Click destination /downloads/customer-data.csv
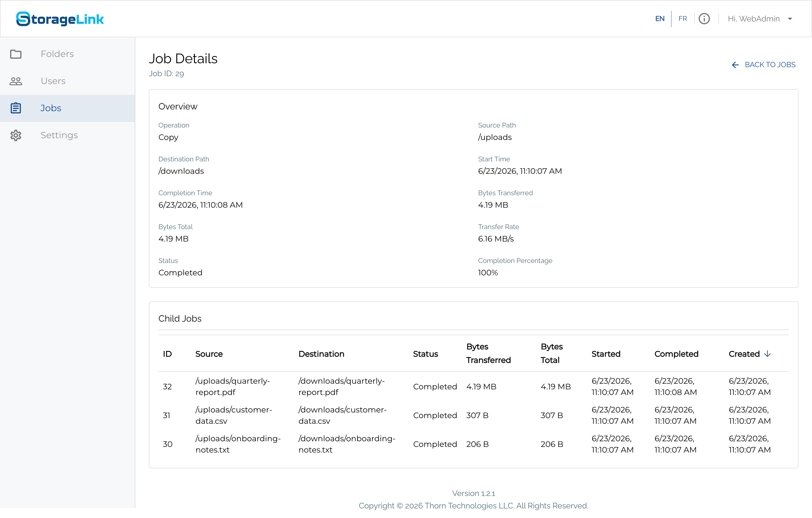This screenshot has height=518, width=812. pyautogui.click(x=343, y=415)
